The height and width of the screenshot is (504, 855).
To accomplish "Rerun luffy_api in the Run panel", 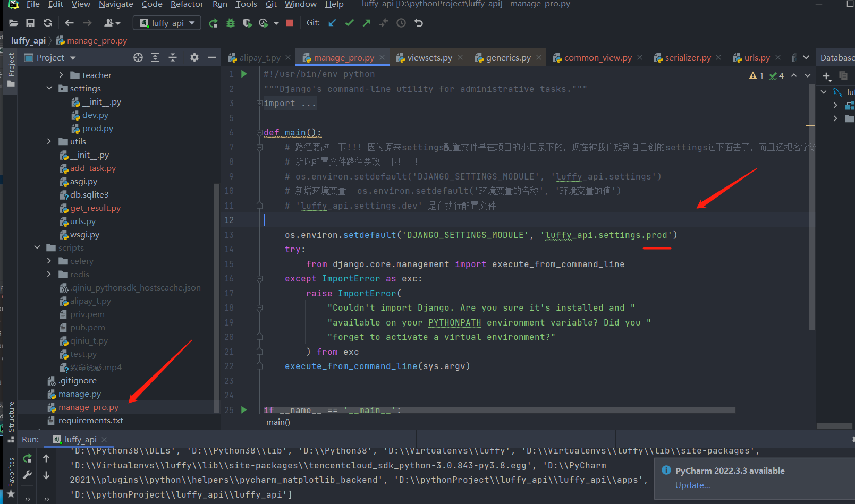I will tap(28, 458).
